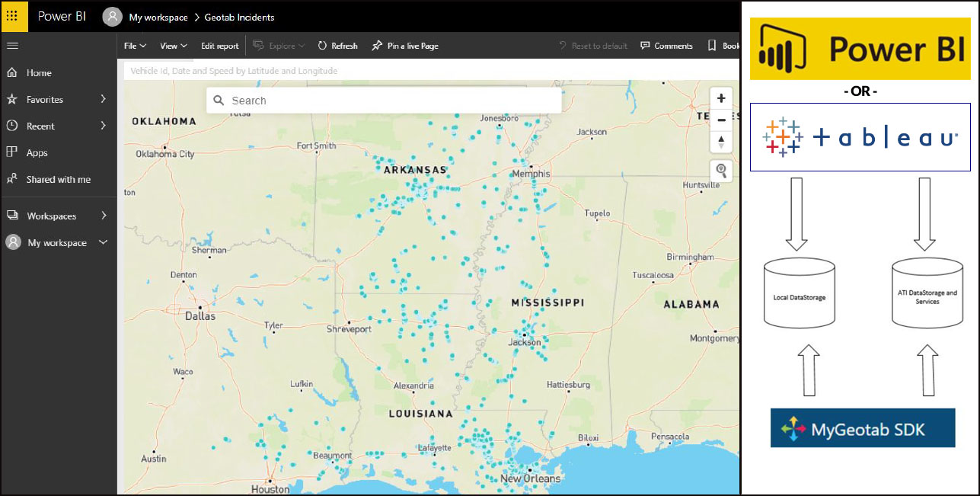Open the Explore dropdown
Image resolution: width=980 pixels, height=496 pixels.
coord(279,46)
